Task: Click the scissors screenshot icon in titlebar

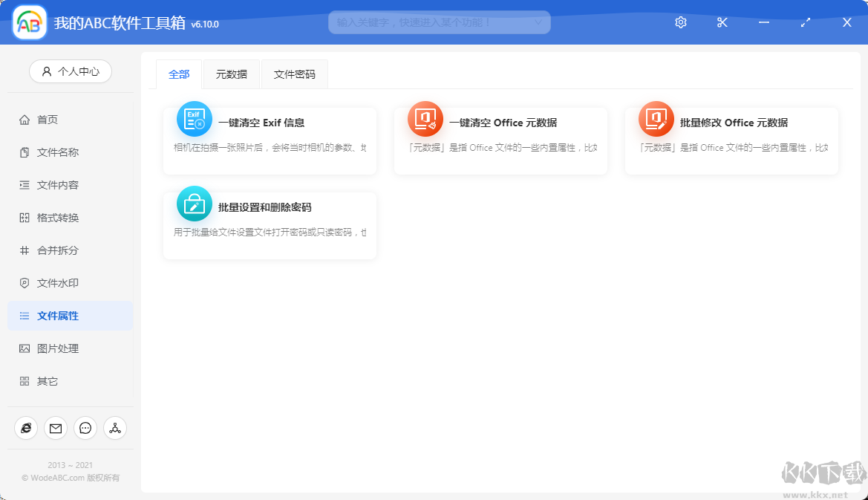Action: tap(722, 22)
